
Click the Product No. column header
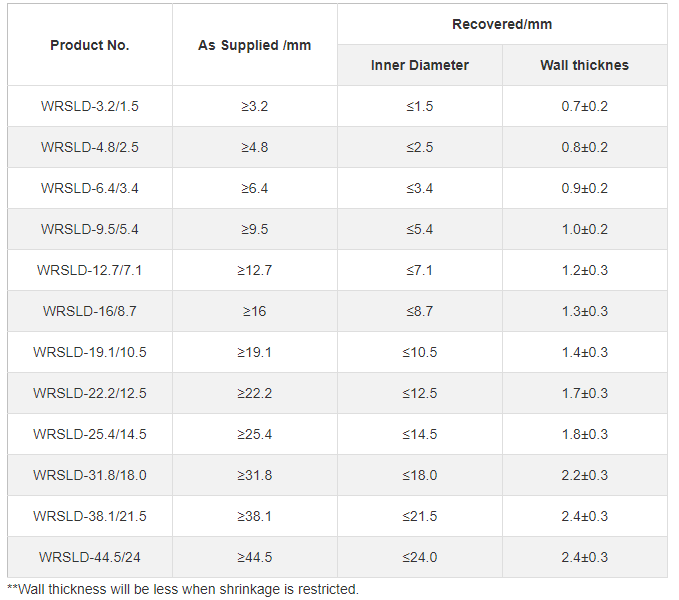tap(90, 45)
